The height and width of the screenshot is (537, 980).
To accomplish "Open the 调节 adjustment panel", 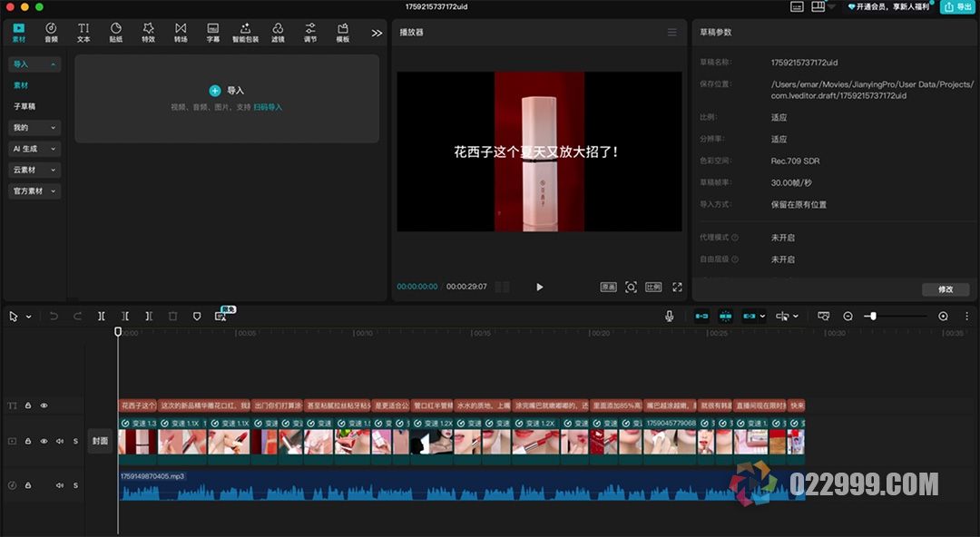I will 310,33.
